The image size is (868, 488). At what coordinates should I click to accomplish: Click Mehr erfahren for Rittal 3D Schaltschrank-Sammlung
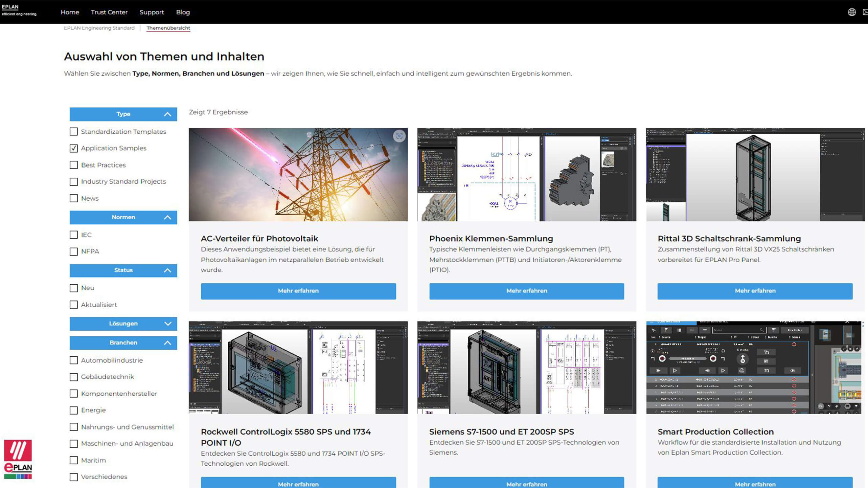click(755, 291)
